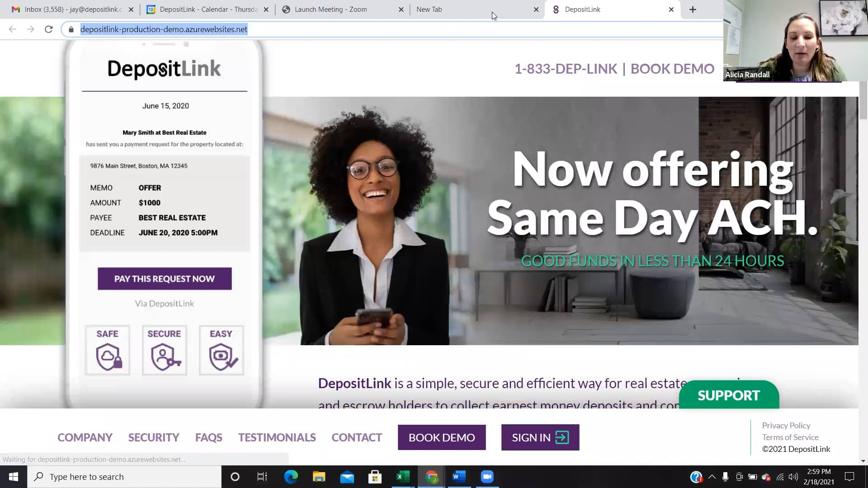Open the Get Help icon in the system tray

click(696, 477)
